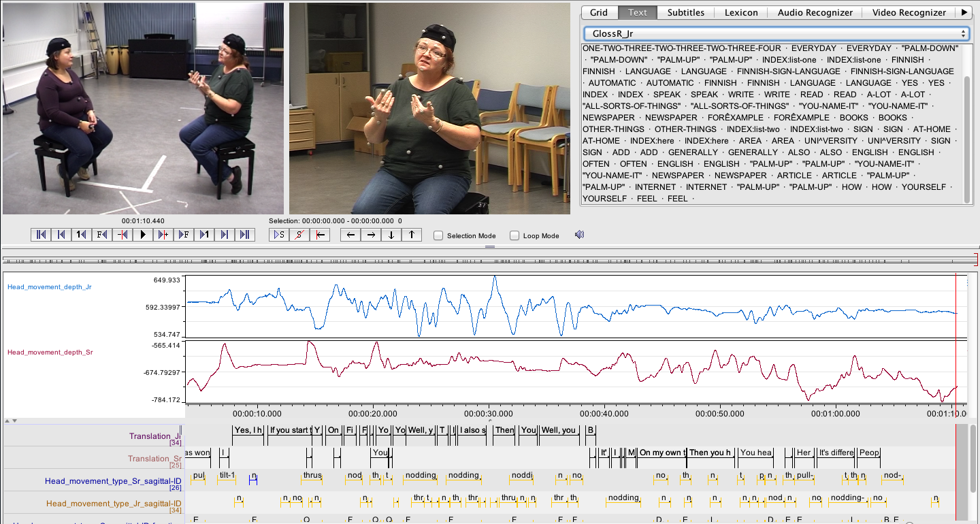This screenshot has height=524, width=980.
Task: Step back one frame button
Action: 102,235
